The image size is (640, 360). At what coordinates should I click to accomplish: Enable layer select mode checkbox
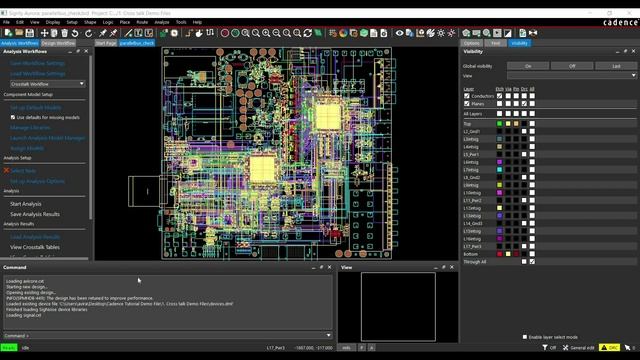[x=524, y=337]
